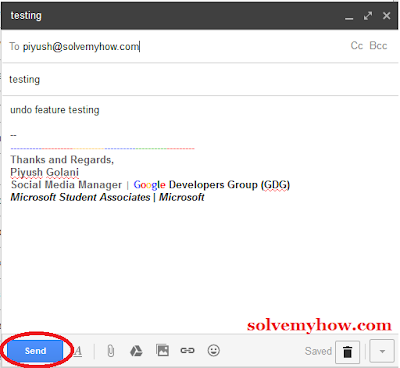Screen dimensions: 400x368
Task: Click the Social Media Manager text
Action: 66,185
